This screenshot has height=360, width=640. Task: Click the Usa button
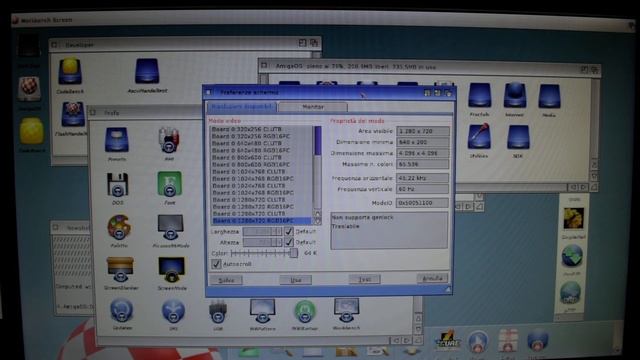[296, 280]
